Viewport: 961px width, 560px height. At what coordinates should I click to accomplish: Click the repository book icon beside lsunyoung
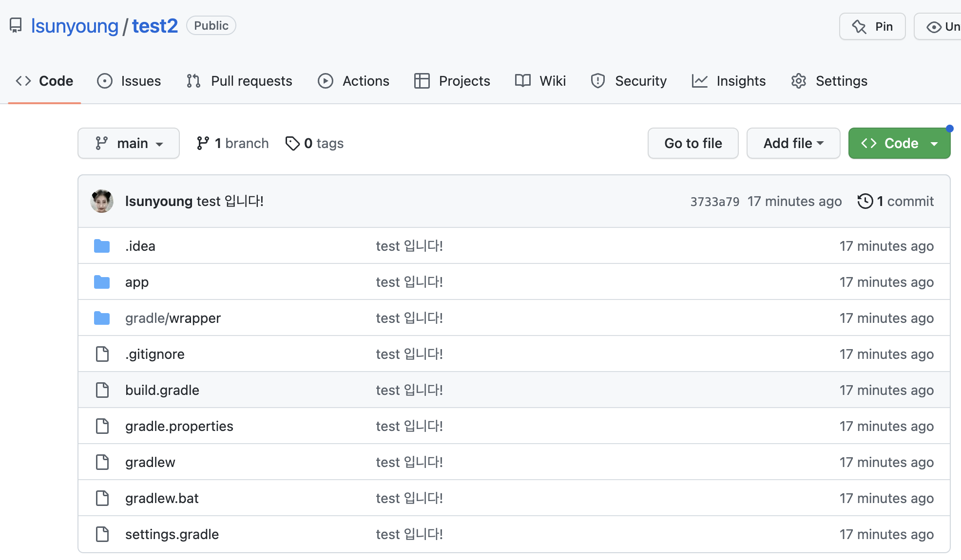click(x=16, y=26)
